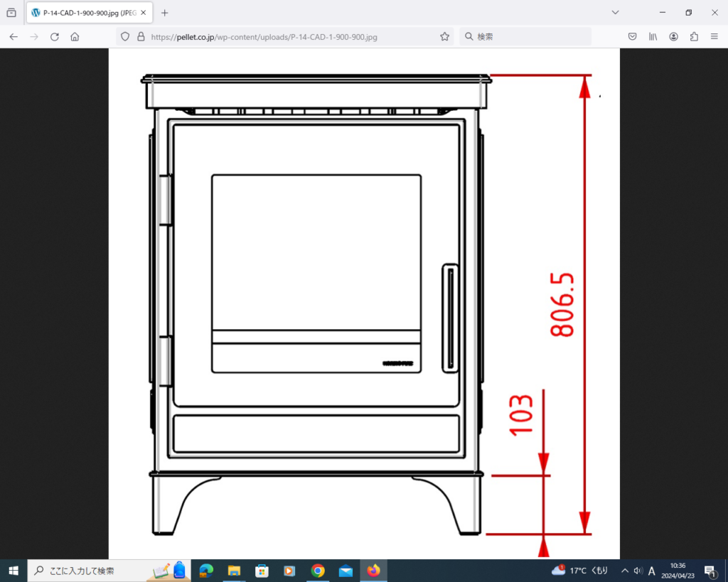View site security padlock information
728x582 pixels.
pyautogui.click(x=140, y=37)
